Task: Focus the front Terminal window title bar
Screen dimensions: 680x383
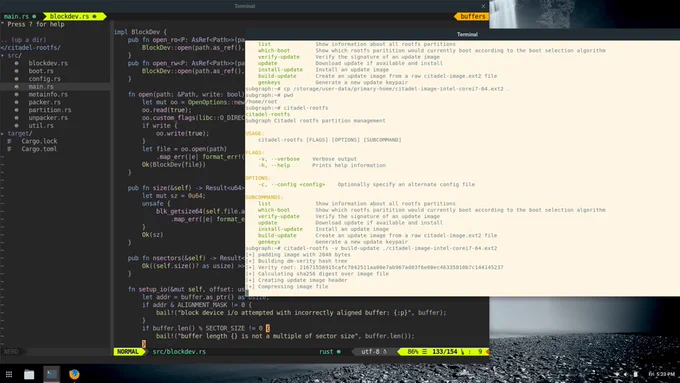Action: [462, 34]
